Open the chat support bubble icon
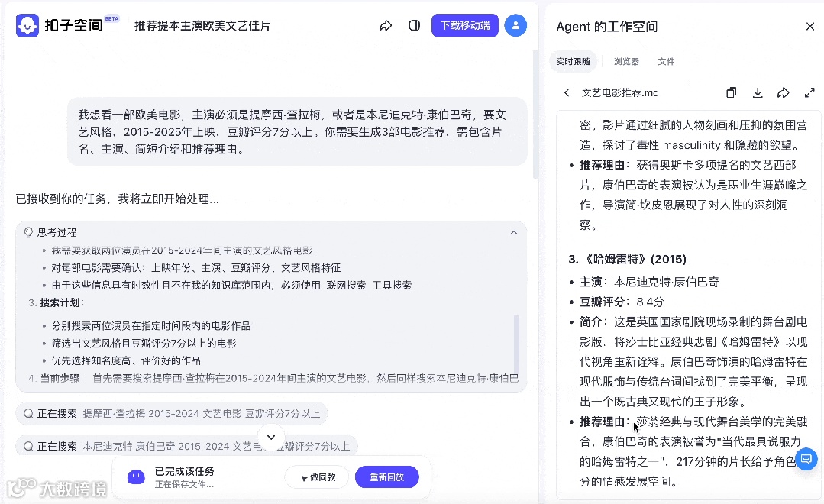Image resolution: width=824 pixels, height=504 pixels. (806, 459)
